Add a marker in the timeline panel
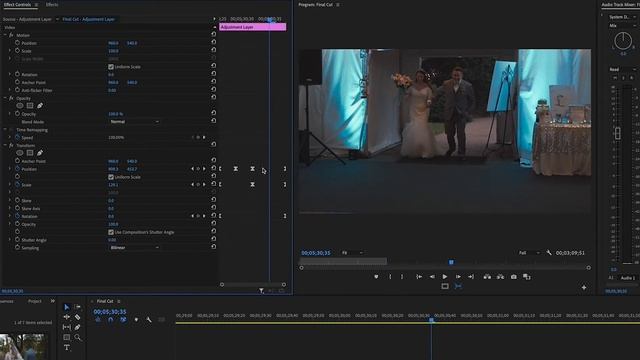Image resolution: width=640 pixels, height=360 pixels. 136,320
